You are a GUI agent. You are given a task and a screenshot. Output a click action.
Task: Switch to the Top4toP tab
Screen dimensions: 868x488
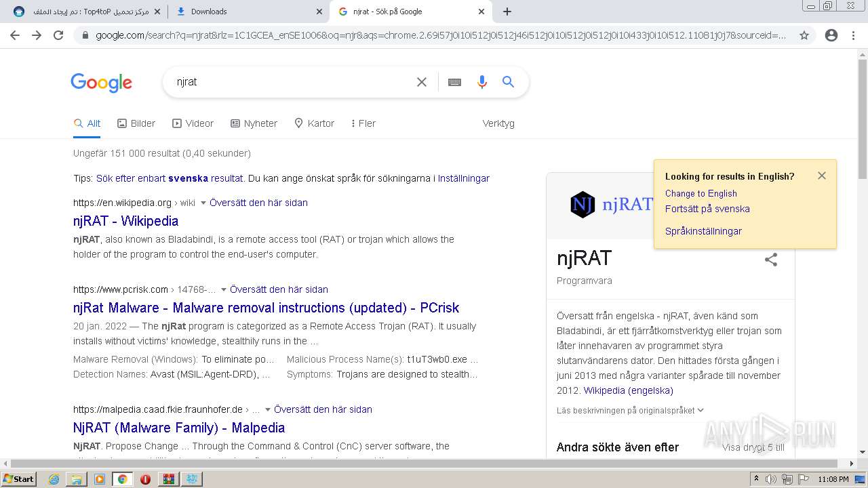click(x=85, y=12)
